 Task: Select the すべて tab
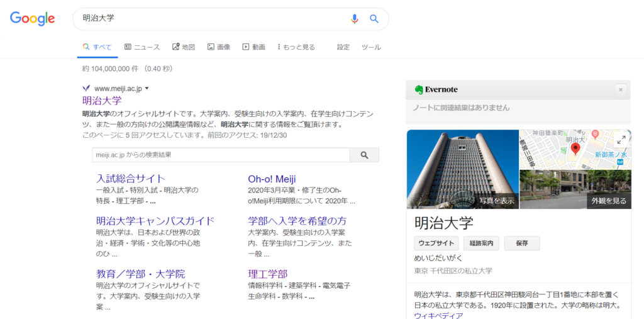(x=97, y=47)
